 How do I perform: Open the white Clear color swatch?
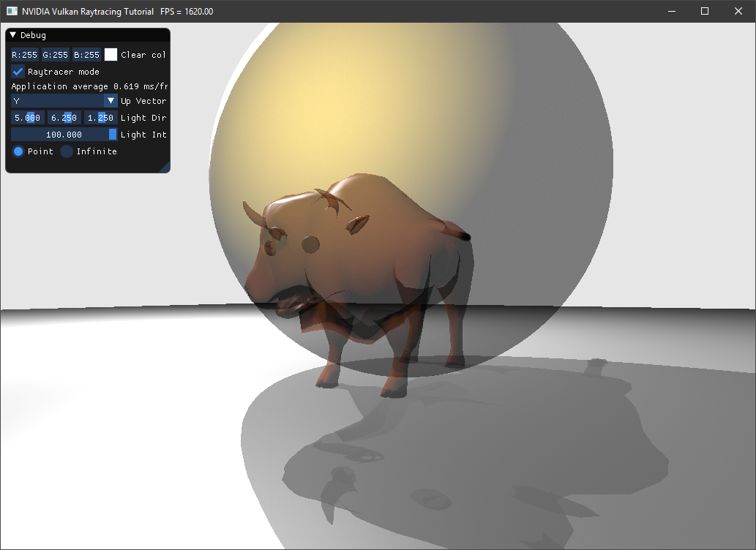pos(111,55)
